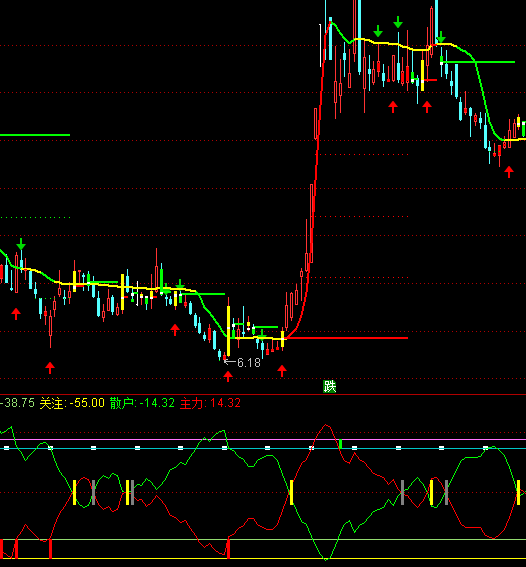The height and width of the screenshot is (567, 526).
Task: Click the "-38.75" indicator value
Action: 17,403
